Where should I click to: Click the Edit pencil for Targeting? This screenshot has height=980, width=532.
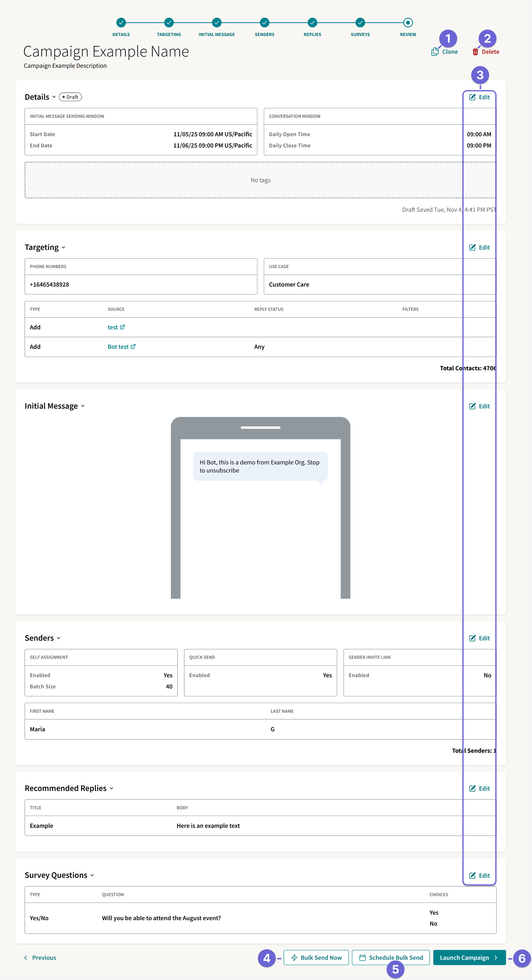[x=473, y=247]
